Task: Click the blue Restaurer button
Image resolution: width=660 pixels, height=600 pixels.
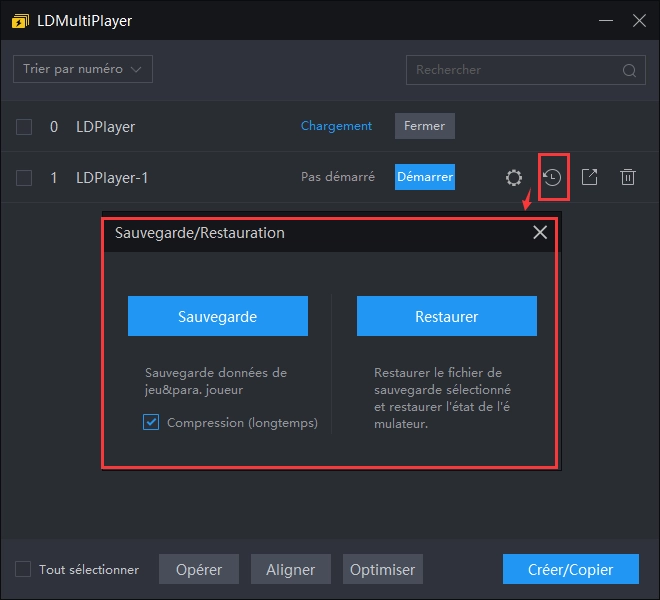Action: coord(447,316)
